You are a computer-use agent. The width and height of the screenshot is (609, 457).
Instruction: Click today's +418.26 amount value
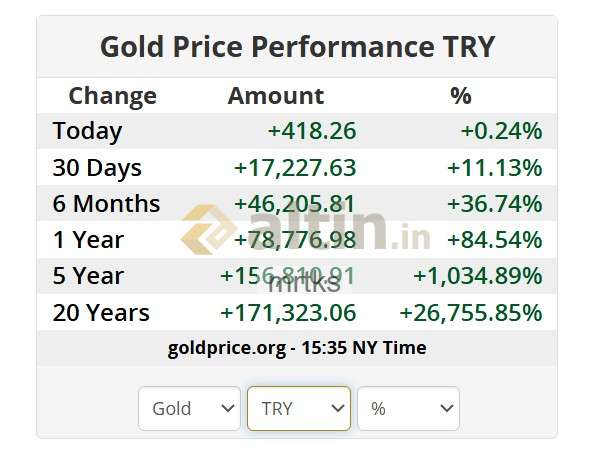pyautogui.click(x=311, y=131)
